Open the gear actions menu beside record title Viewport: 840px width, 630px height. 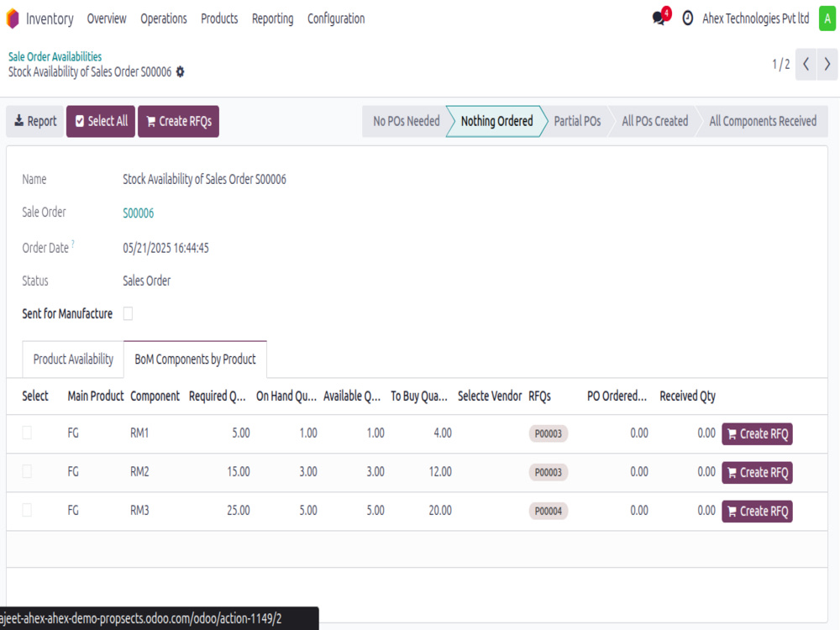(180, 71)
